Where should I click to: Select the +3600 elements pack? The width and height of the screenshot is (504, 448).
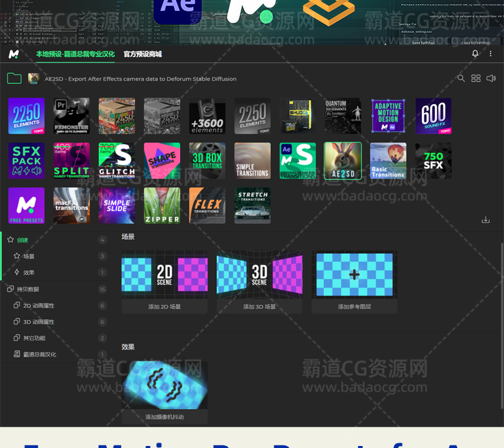click(208, 116)
